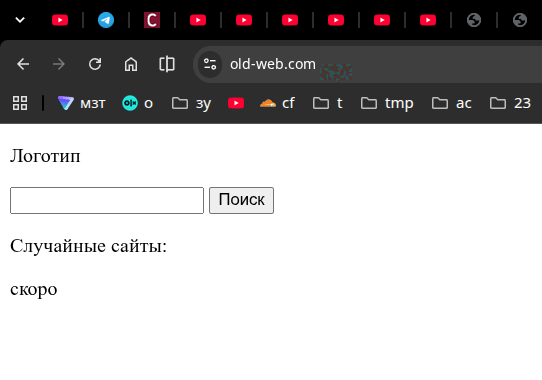This screenshot has height=380, width=542.
Task: Click the Логотип text on the page
Action: click(x=45, y=156)
